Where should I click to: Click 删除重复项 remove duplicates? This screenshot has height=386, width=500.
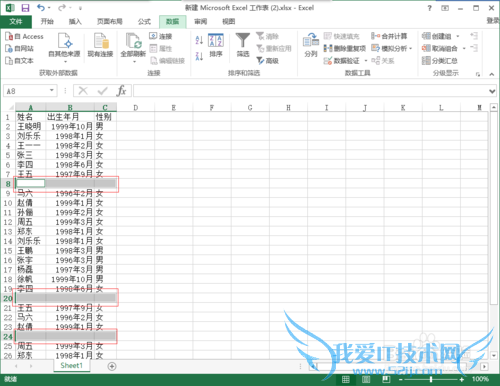coord(345,48)
